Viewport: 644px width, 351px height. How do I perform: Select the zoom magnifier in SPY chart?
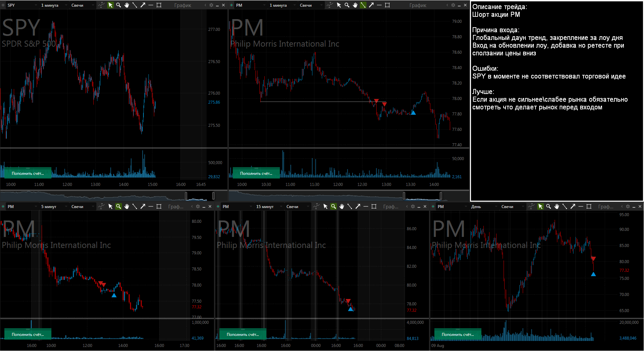(x=118, y=5)
